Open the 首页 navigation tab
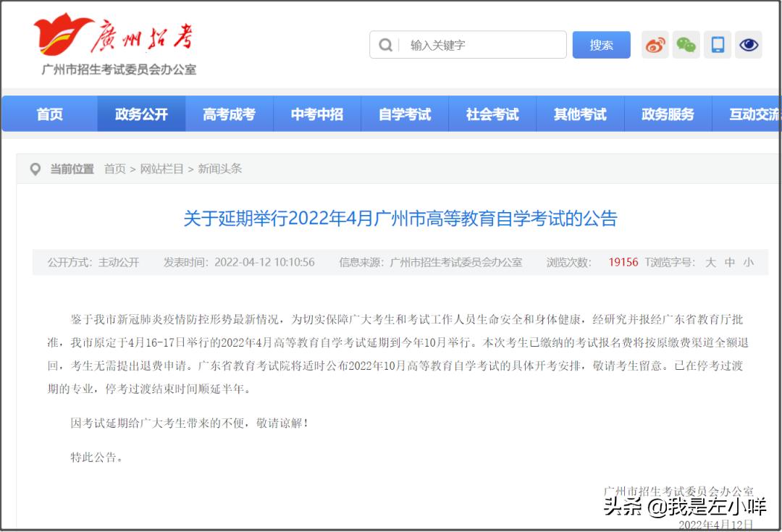Image resolution: width=782 pixels, height=532 pixels. (x=49, y=114)
